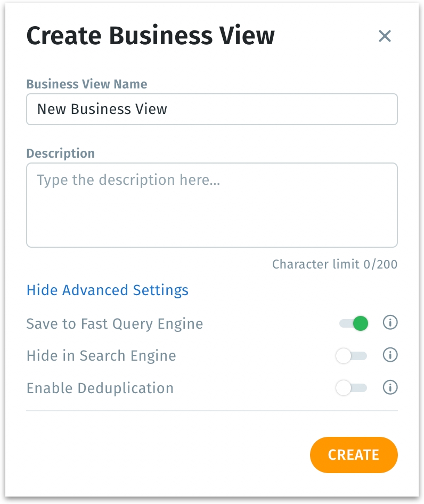
Task: Click the Save to Fast Query Engine label
Action: (115, 323)
